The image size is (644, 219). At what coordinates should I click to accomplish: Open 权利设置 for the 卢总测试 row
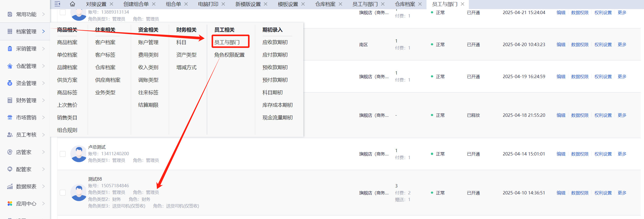[603, 154]
